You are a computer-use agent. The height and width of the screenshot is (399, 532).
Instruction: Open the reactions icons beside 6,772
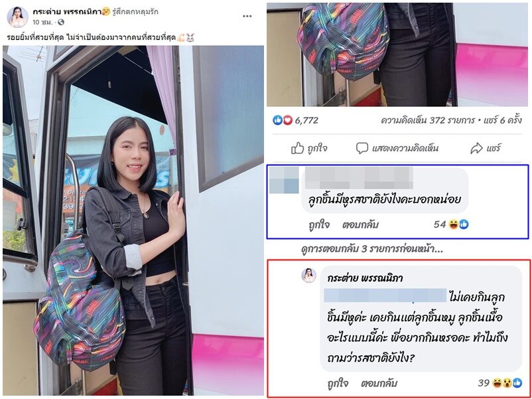click(x=283, y=120)
